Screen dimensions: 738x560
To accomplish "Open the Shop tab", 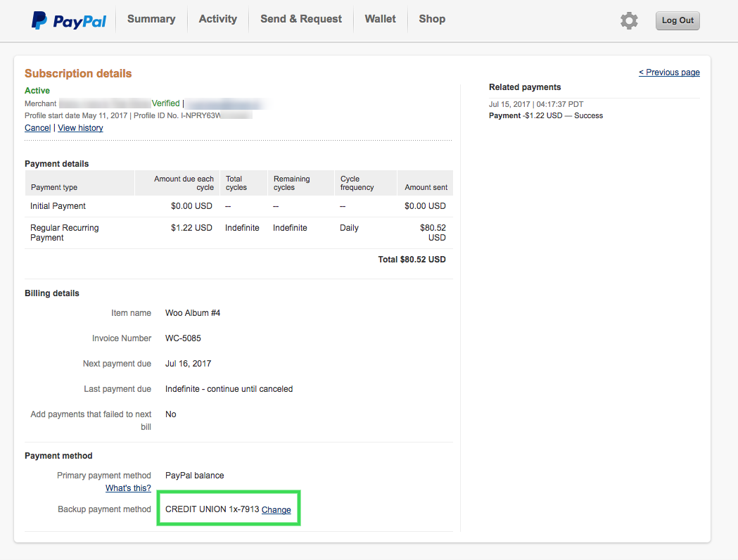I will 432,19.
